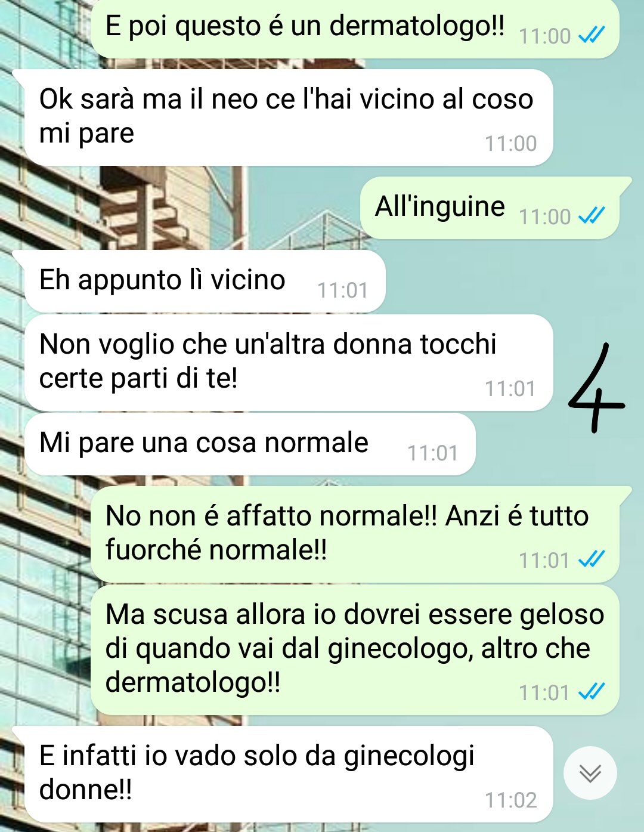Select message 'Non voglio che un'altra donna tocchi'
Viewport: 644px width, 832px height.
(x=289, y=363)
